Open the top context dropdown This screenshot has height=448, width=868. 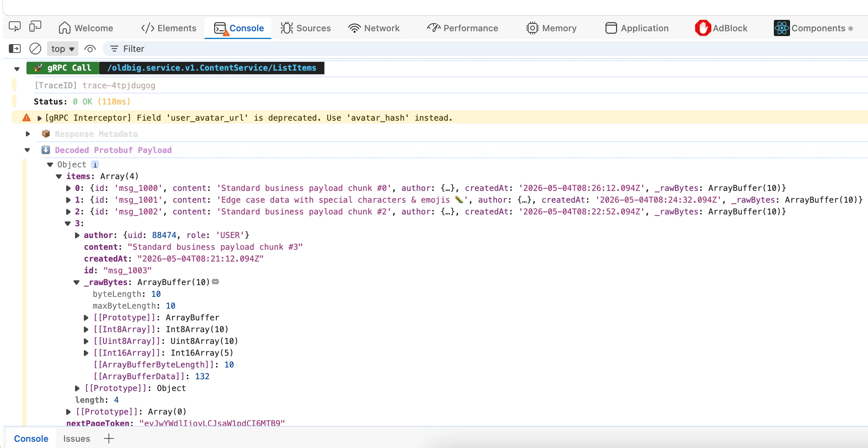pyautogui.click(x=63, y=49)
